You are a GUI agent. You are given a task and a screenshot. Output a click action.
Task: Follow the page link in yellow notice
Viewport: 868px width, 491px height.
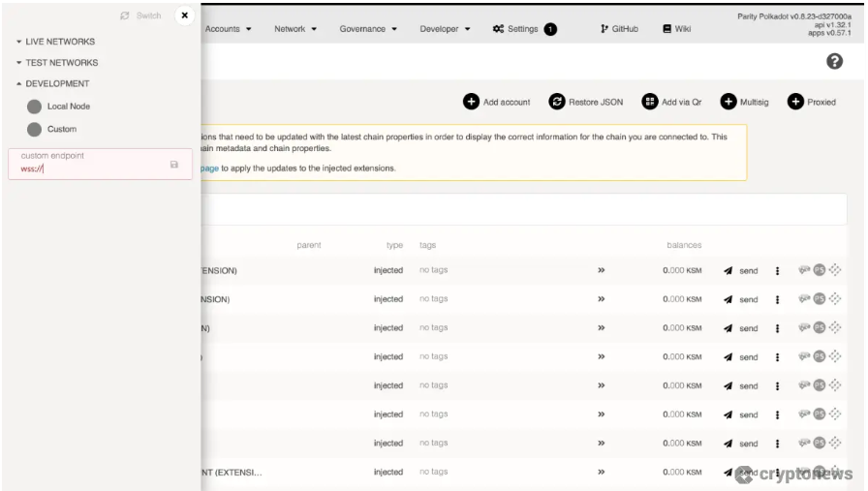point(210,169)
